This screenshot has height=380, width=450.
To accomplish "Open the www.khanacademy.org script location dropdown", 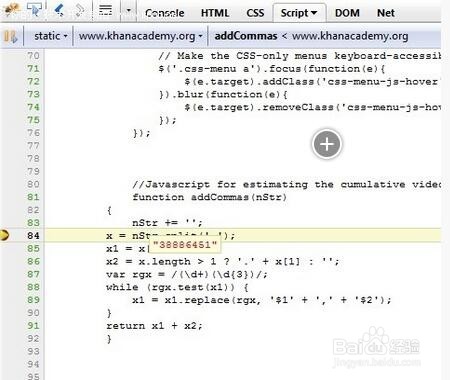I will click(140, 36).
